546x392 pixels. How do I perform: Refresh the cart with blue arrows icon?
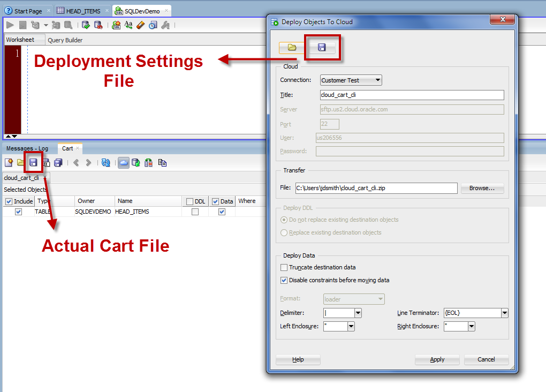coord(106,163)
